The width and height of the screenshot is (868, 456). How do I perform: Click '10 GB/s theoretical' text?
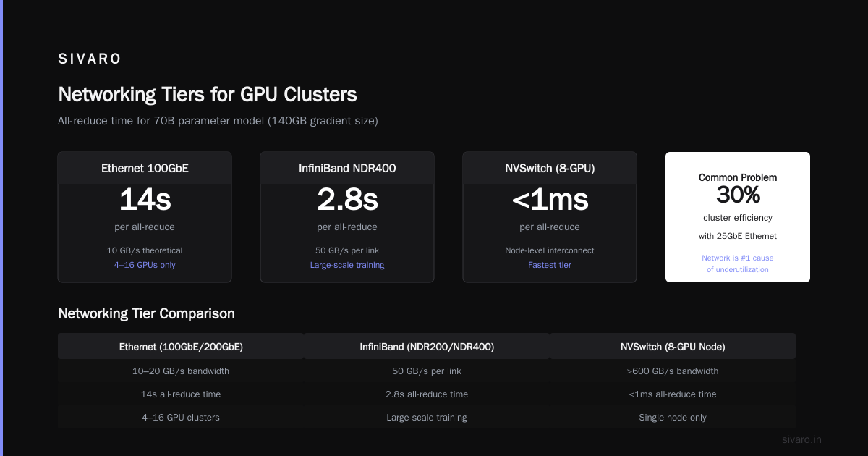145,250
